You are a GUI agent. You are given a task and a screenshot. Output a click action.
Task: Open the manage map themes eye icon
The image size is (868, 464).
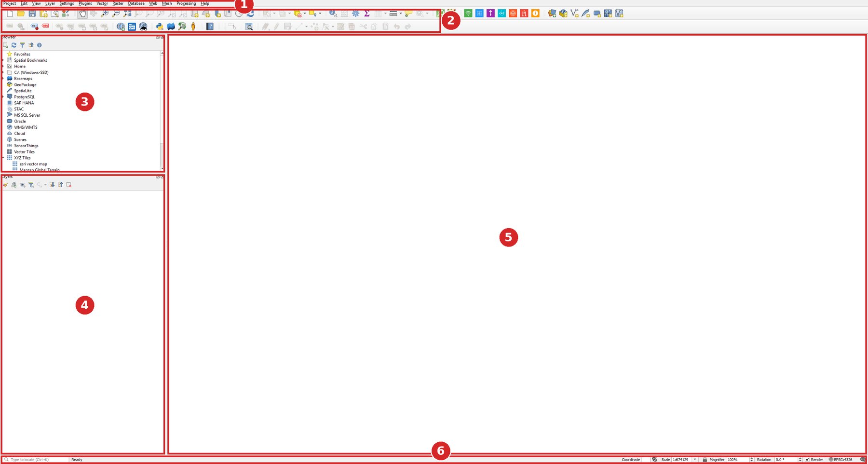point(23,185)
